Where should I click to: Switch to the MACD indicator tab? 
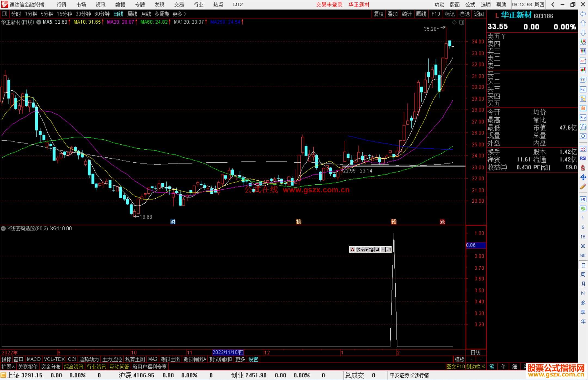tap(33, 359)
